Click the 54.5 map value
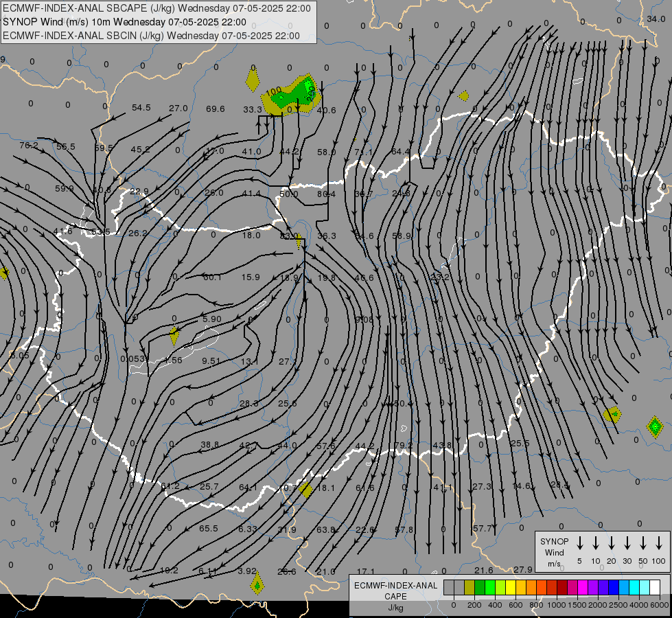 pos(141,108)
